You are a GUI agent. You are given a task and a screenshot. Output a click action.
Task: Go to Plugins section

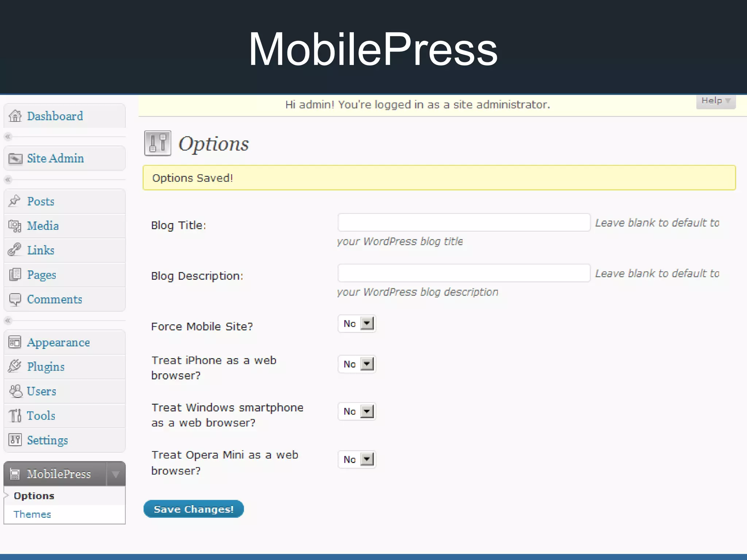[65, 367]
